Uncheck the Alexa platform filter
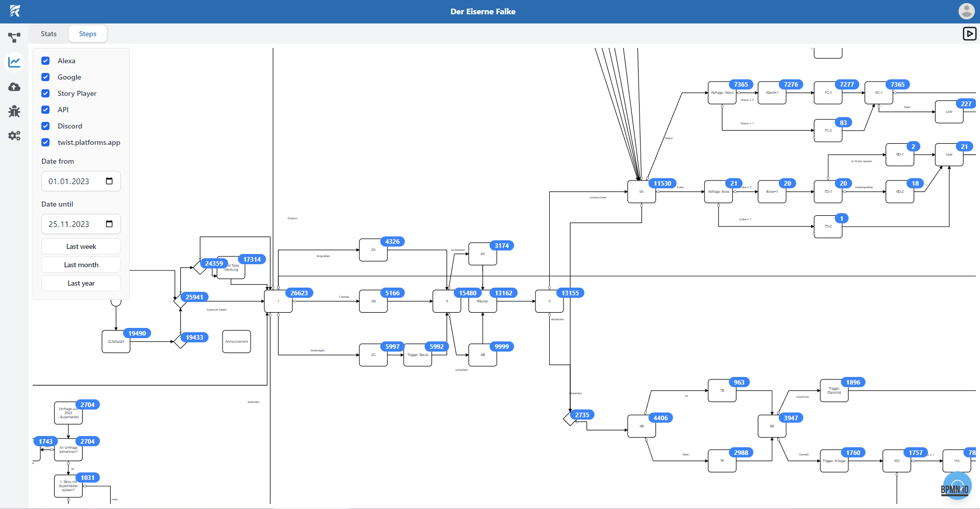 click(x=45, y=60)
